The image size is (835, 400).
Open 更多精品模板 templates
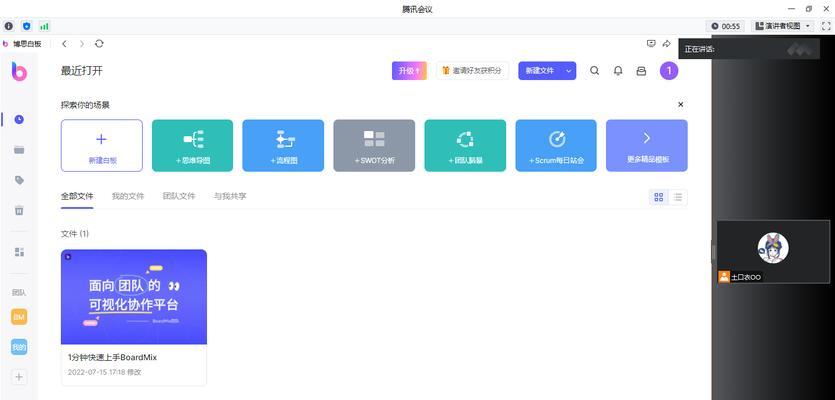coord(646,145)
